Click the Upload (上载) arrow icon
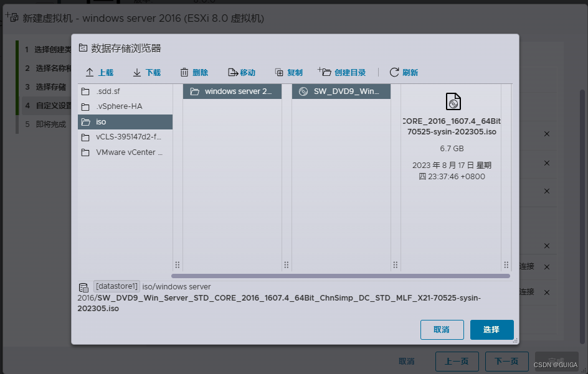This screenshot has height=374, width=588. coord(90,72)
